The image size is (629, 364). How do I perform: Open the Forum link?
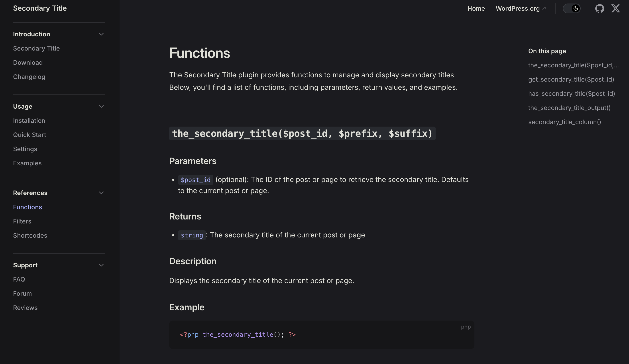(22, 294)
